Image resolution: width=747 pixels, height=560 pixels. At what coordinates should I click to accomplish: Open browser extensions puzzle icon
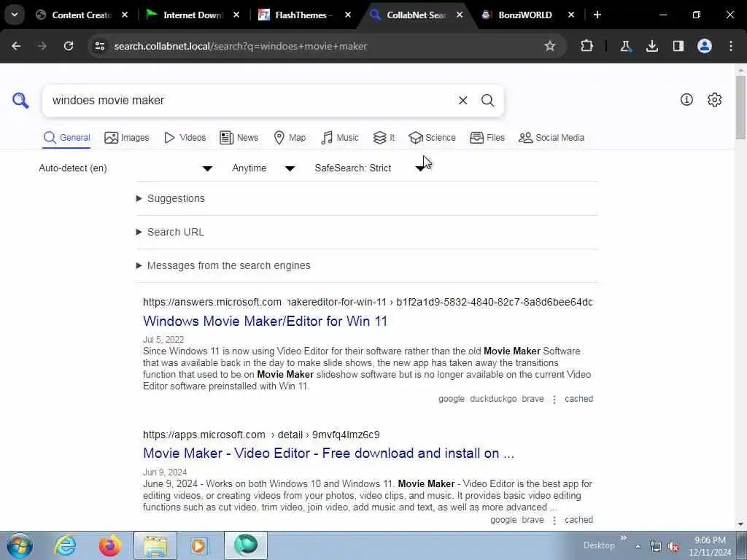587,46
